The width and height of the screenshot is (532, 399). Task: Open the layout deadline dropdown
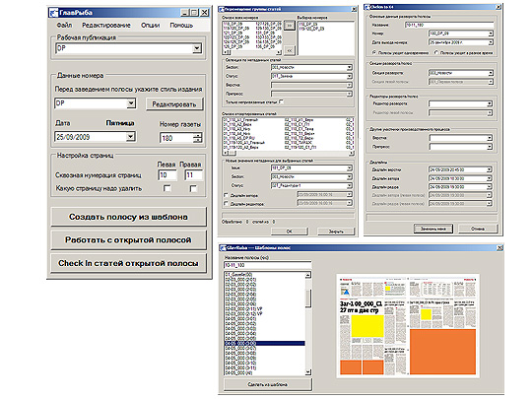coord(490,169)
